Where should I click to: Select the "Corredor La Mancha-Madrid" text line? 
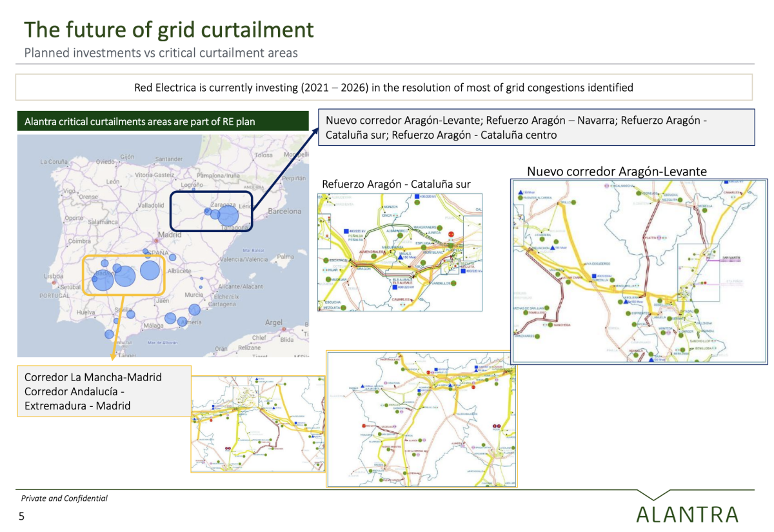[x=93, y=377]
